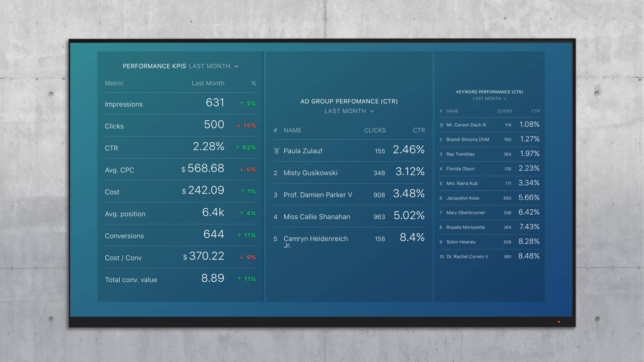Click Dr. Rachel Corwin V keyword row
The image size is (644, 362).
(x=467, y=257)
